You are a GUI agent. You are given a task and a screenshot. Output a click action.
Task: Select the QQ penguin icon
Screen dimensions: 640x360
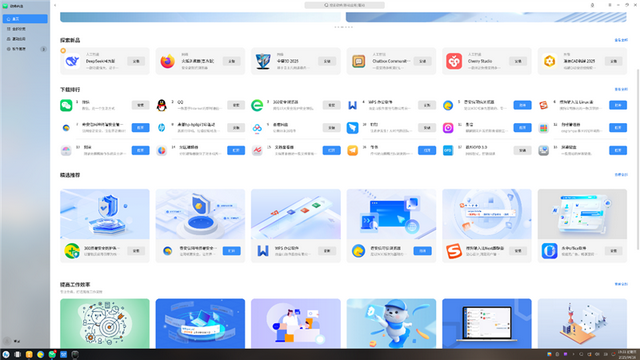click(162, 105)
